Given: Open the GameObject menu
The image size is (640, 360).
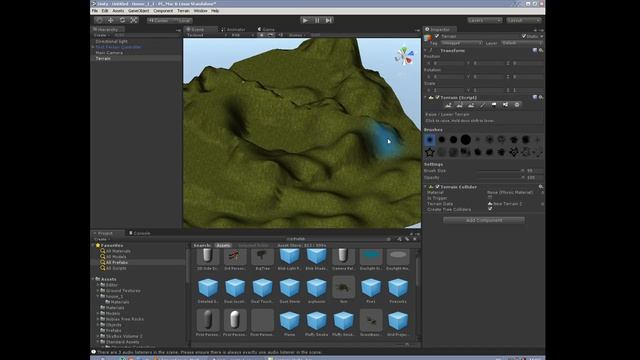Looking at the screenshot, I should click(x=139, y=11).
